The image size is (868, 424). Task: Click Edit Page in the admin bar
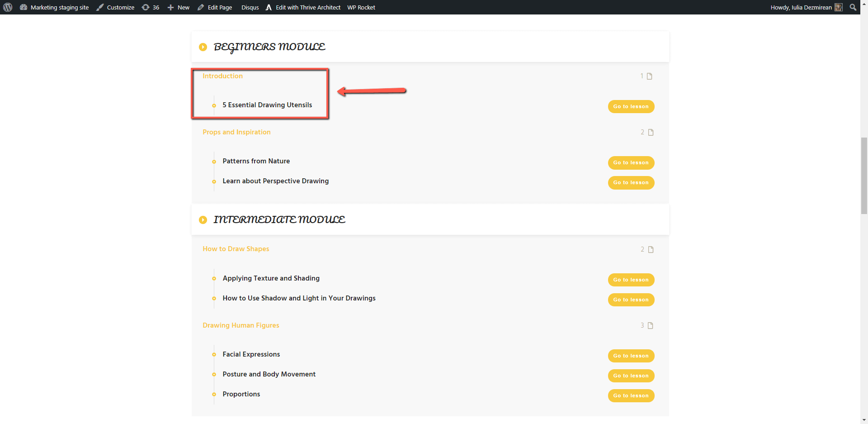(215, 7)
